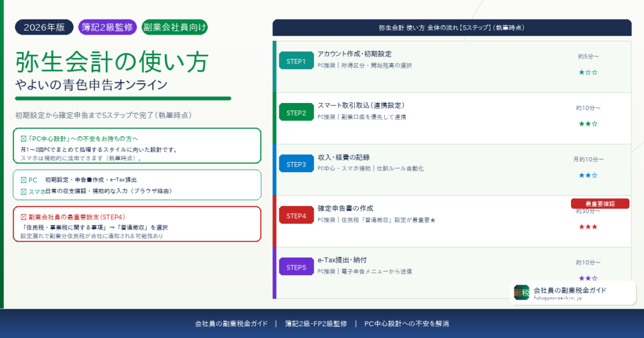Click footer text 会社員の副業税金ガイド

coord(231,324)
